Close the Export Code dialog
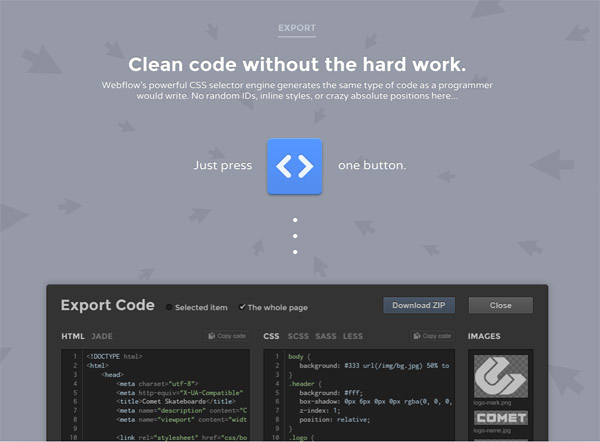 501,305
